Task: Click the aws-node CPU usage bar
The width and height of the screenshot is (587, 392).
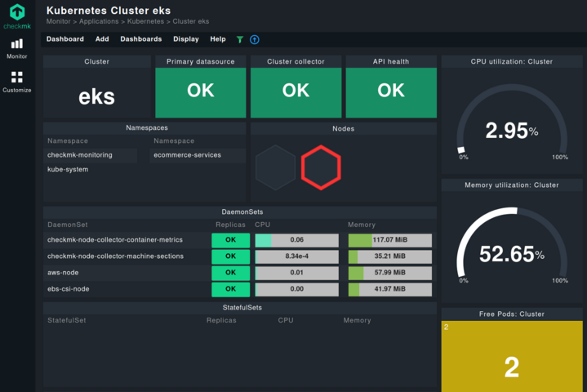Action: point(296,273)
